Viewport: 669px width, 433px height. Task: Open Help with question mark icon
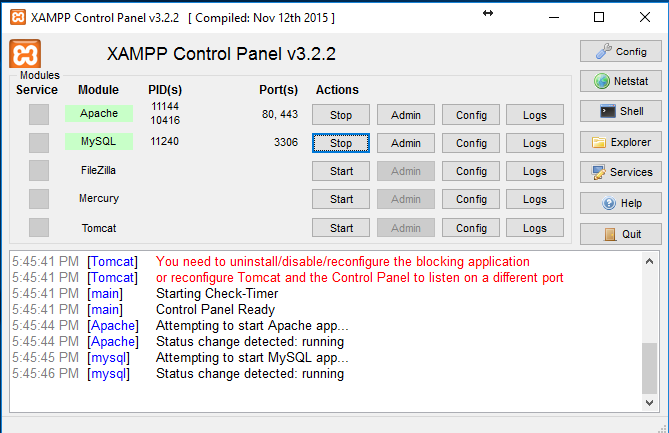click(620, 203)
